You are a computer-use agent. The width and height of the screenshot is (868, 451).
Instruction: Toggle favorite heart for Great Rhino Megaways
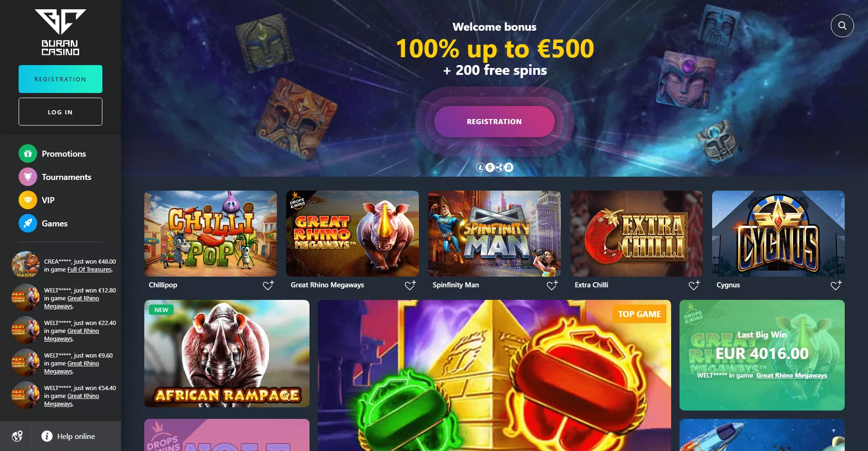pos(410,285)
